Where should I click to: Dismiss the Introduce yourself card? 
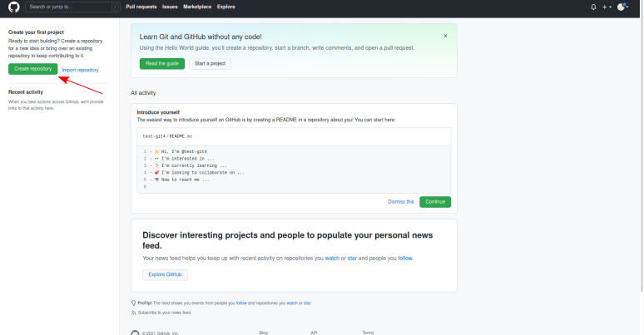[x=400, y=201]
